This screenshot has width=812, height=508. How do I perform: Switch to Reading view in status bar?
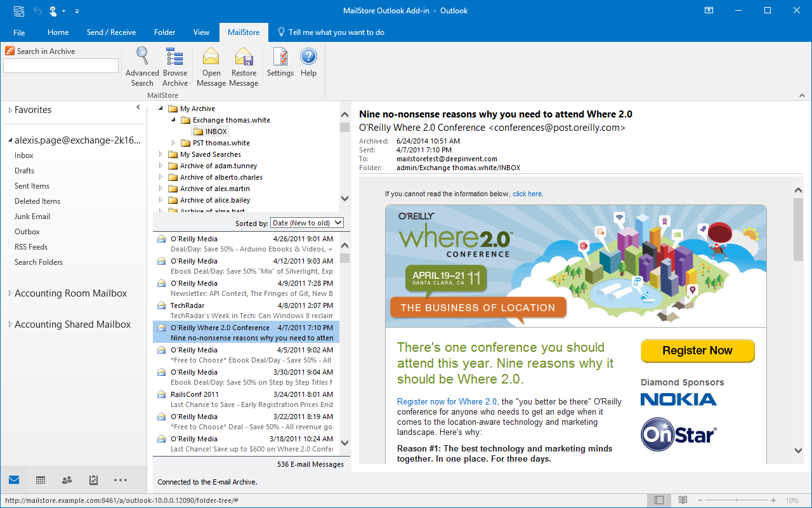point(683,500)
